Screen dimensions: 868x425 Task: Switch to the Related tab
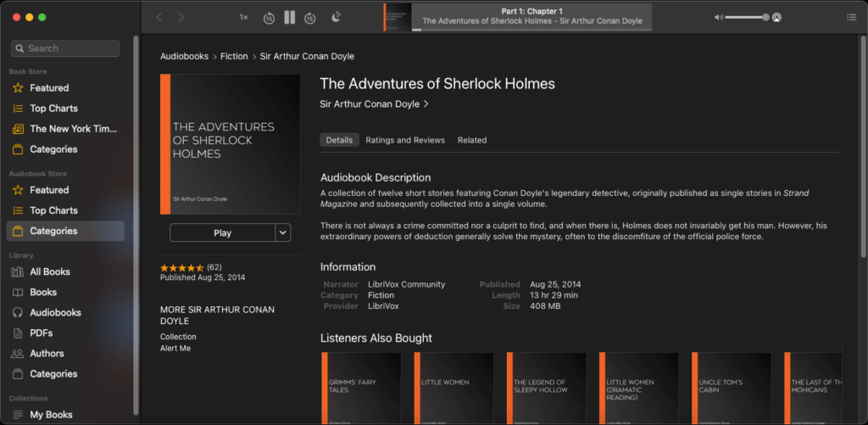[x=472, y=140]
